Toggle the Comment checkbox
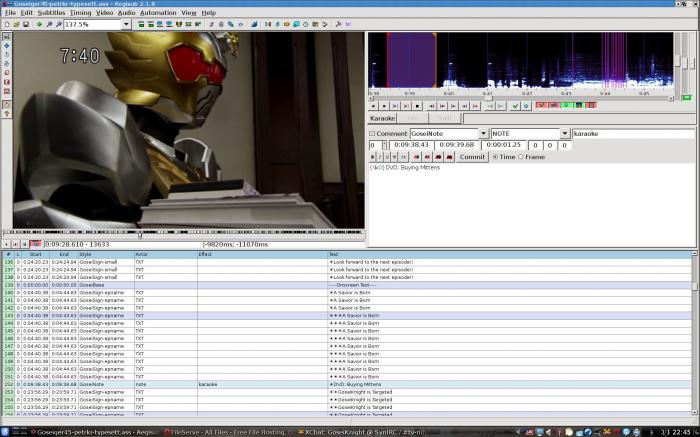The width and height of the screenshot is (700, 437). [372, 133]
